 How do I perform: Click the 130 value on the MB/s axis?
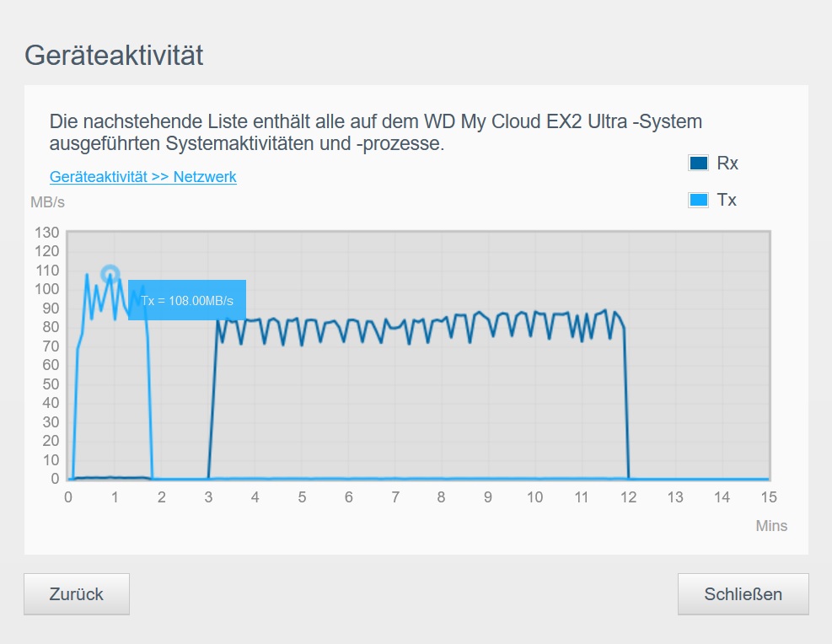[x=46, y=233]
